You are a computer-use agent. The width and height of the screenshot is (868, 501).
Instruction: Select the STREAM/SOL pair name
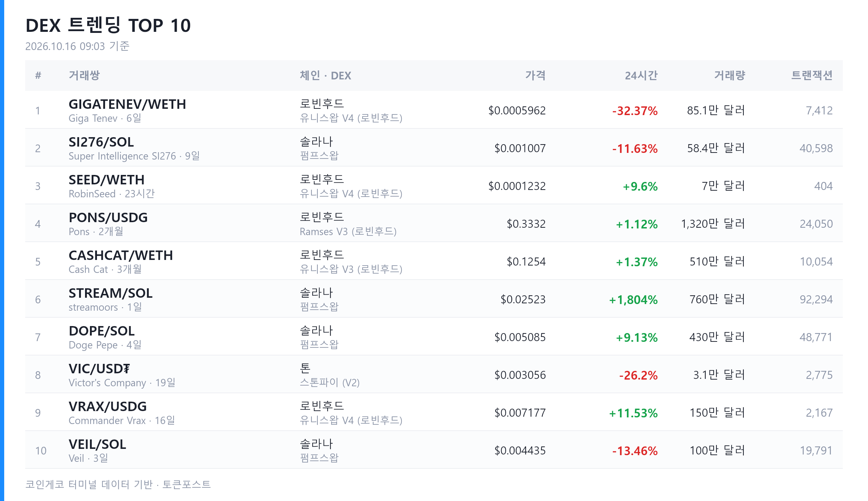coord(111,293)
